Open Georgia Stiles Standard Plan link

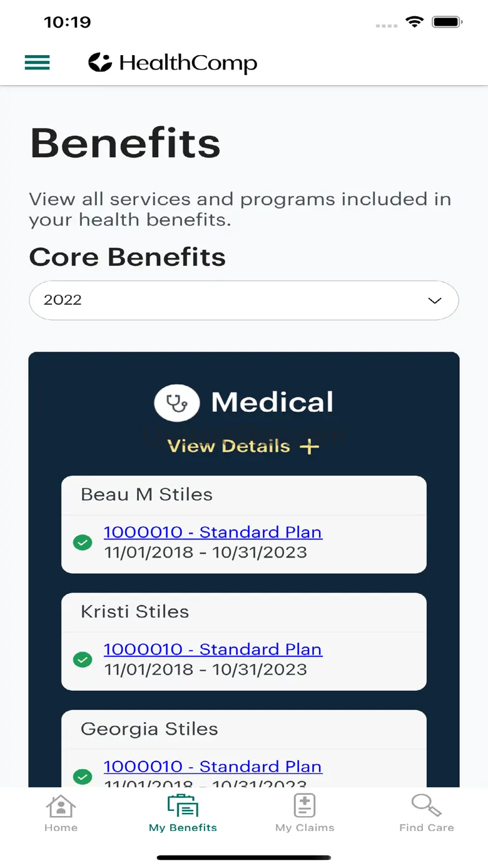213,766
